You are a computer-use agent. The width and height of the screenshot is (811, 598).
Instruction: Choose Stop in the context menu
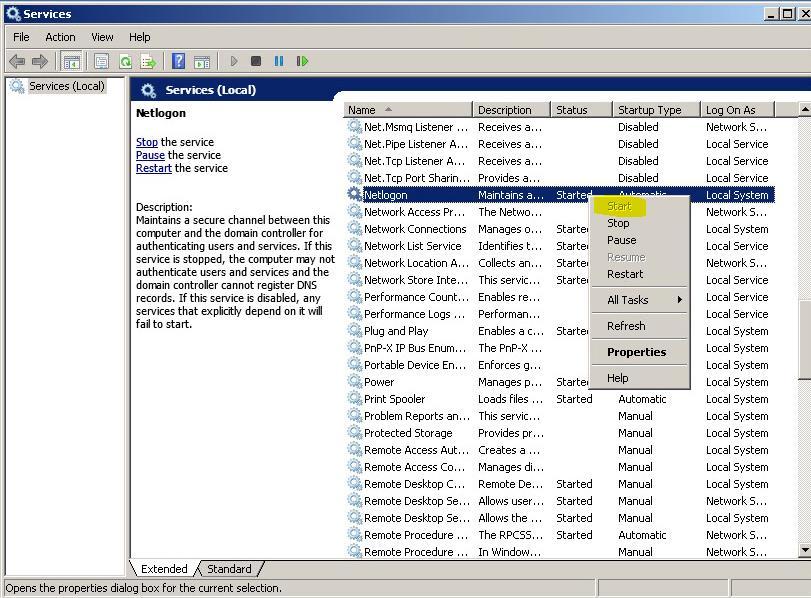pos(639,223)
